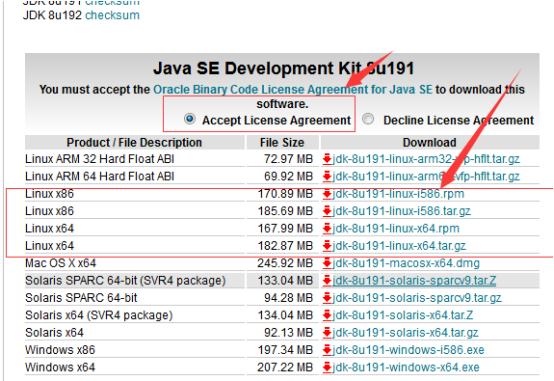This screenshot has width=554, height=381.
Task: Click red download arrow for linux-arm64 file
Action: (327, 177)
